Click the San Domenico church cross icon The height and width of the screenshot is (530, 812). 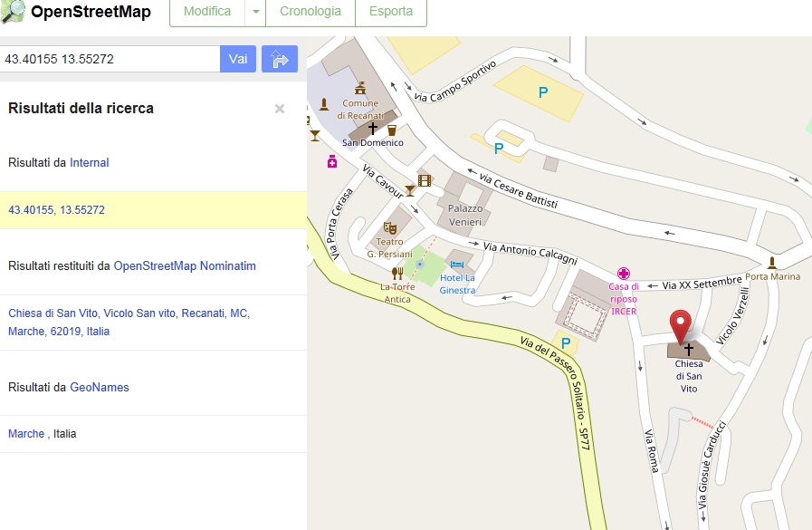(373, 128)
